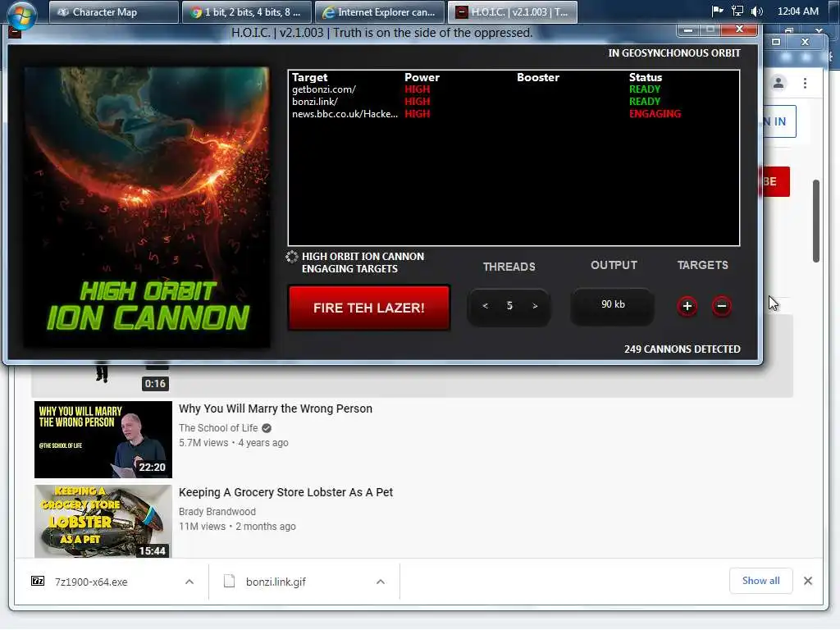Remove a target with the minus icon
Viewport: 840px width, 630px height.
point(722,306)
